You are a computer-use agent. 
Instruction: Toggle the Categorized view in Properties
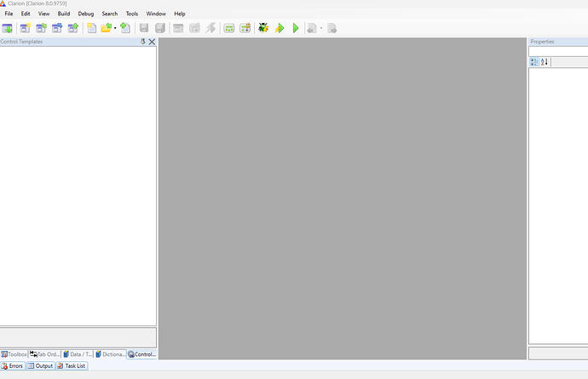click(x=533, y=61)
